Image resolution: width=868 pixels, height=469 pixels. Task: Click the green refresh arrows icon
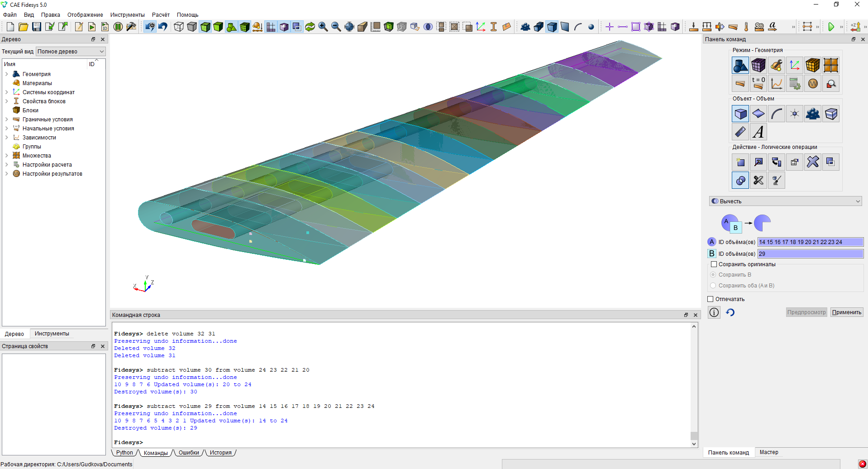pos(310,27)
